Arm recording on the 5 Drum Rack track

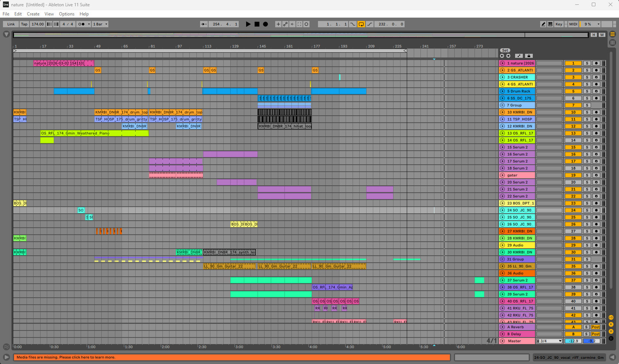(x=597, y=91)
